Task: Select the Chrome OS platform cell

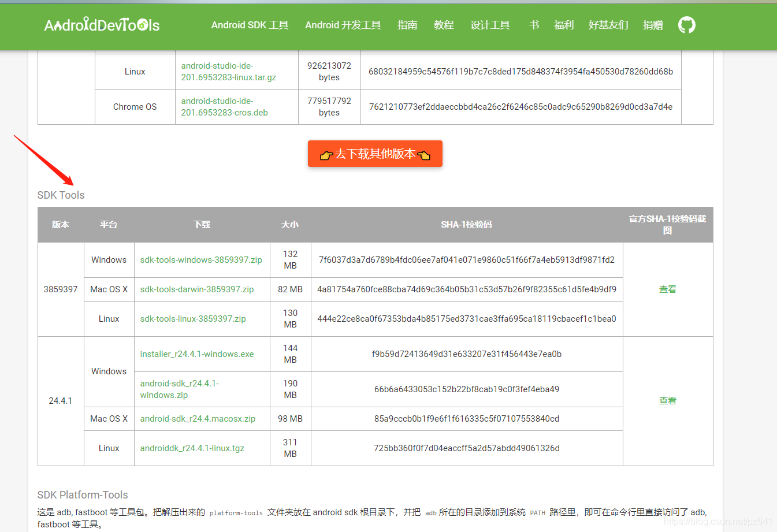Action: click(x=135, y=107)
